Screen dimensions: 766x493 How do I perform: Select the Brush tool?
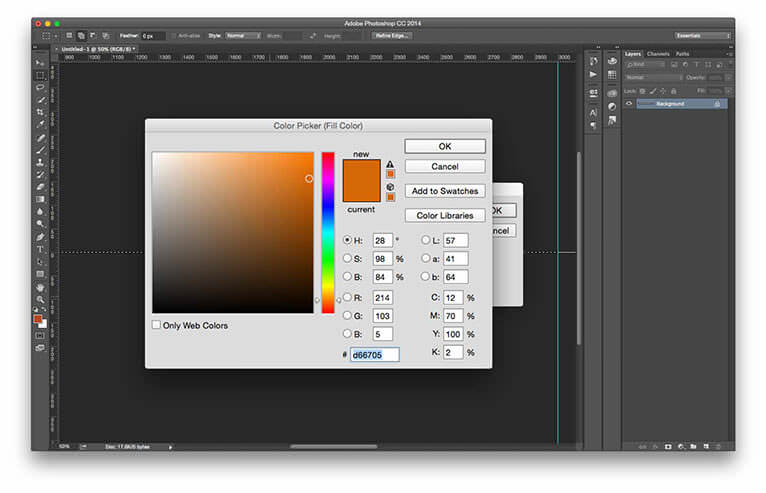40,150
